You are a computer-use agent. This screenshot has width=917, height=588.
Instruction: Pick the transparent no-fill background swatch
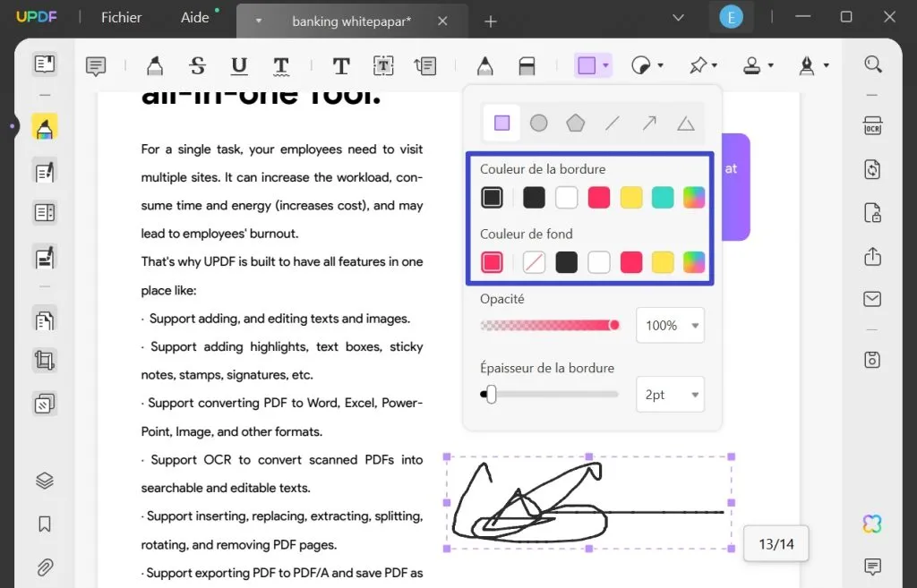click(534, 262)
